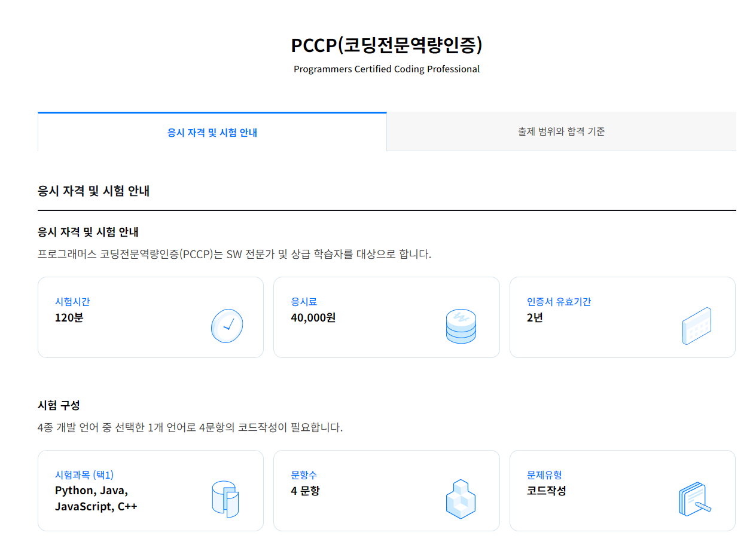Click the coin stack icon in 응시료 card

click(461, 326)
